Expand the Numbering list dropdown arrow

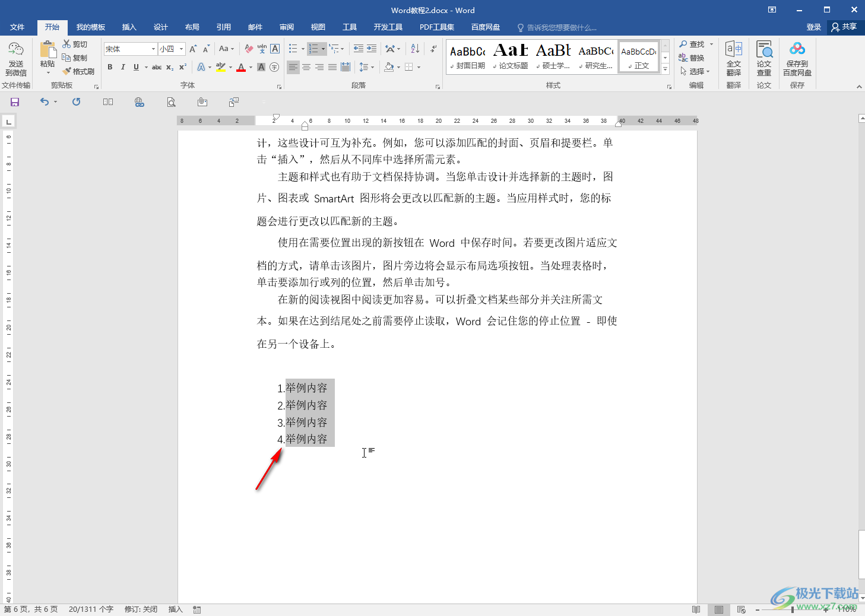(x=323, y=49)
